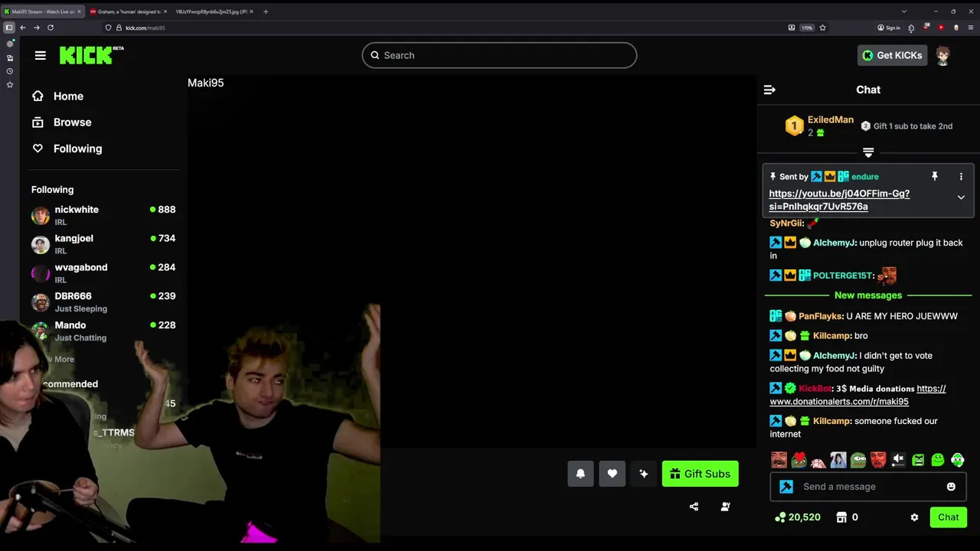The image size is (980, 551).
Task: Unpin the pinned chat message
Action: [x=934, y=177]
